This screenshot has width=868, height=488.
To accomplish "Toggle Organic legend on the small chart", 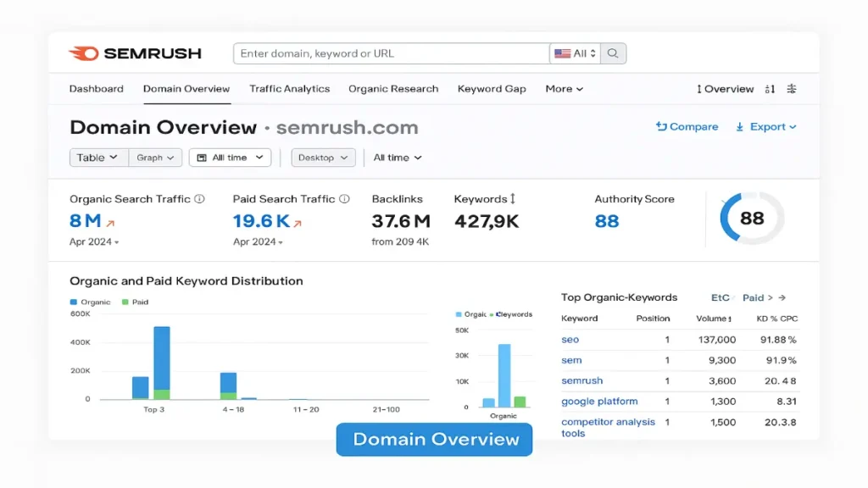I will pos(471,314).
